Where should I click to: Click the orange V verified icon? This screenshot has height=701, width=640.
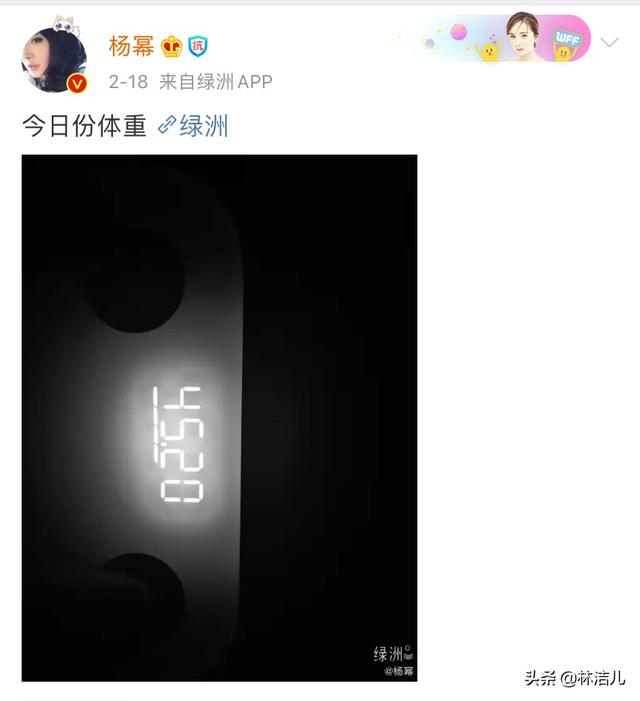[x=77, y=84]
